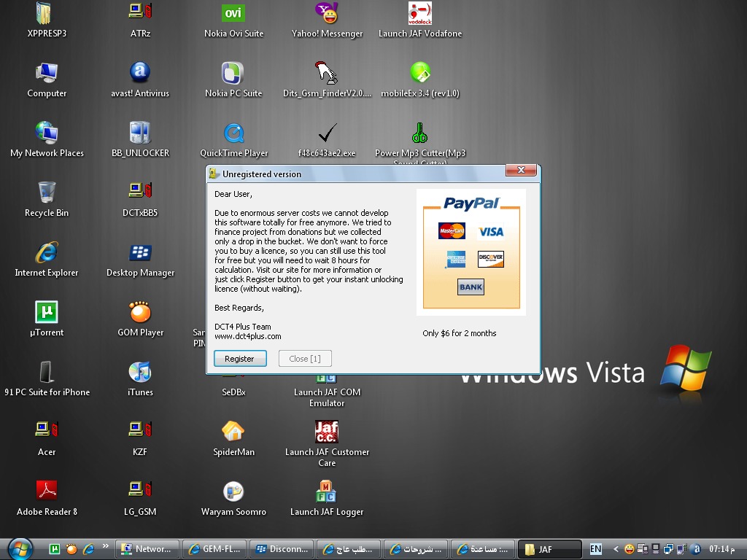This screenshot has height=560, width=747.
Task: Click GOM Player quick launch icon
Action: point(71,549)
